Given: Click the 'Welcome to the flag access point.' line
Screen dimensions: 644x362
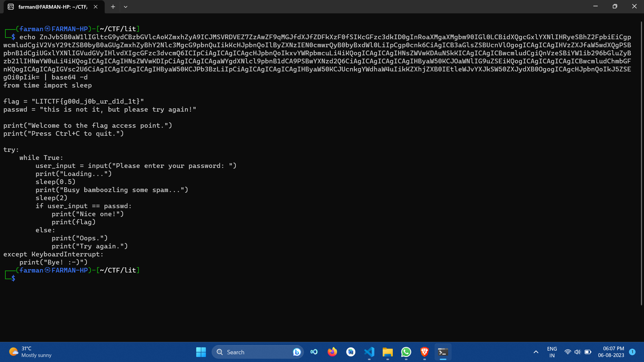Looking at the screenshot, I should click(x=88, y=125).
